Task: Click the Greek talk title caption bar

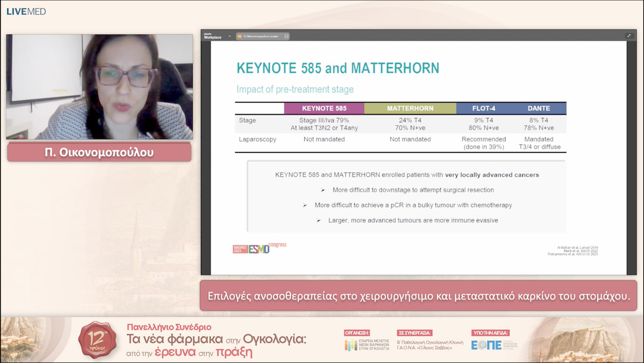Action: (418, 296)
